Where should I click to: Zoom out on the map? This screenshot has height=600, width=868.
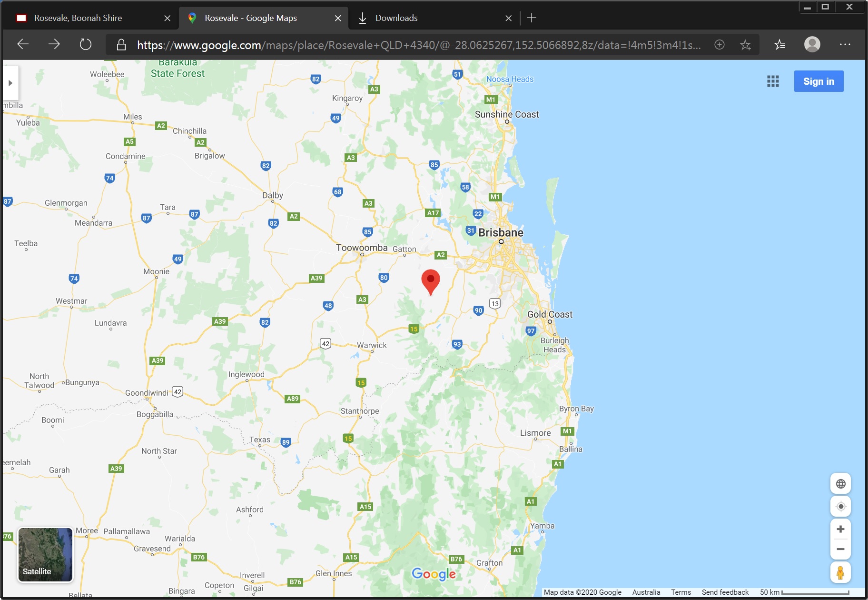840,549
